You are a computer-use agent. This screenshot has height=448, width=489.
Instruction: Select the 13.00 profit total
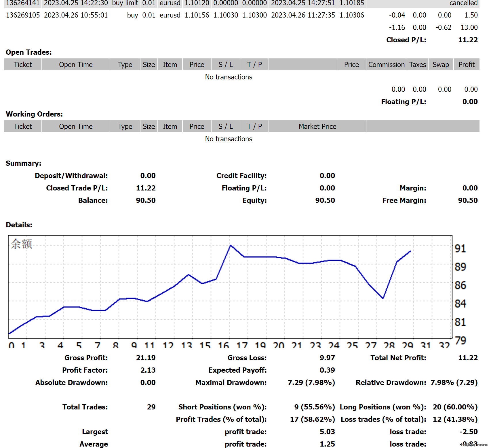pos(469,28)
